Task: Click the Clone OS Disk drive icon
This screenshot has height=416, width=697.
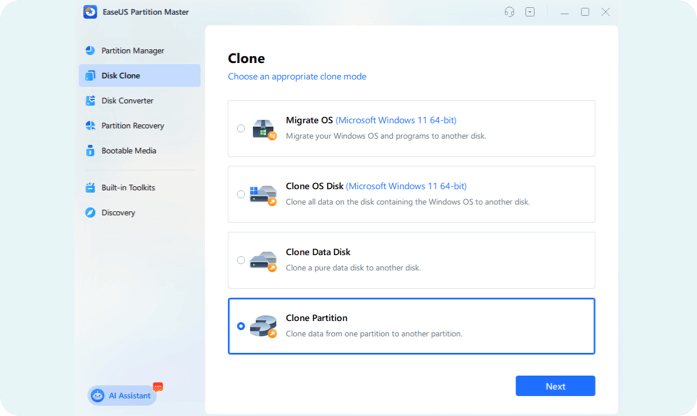Action: [263, 195]
